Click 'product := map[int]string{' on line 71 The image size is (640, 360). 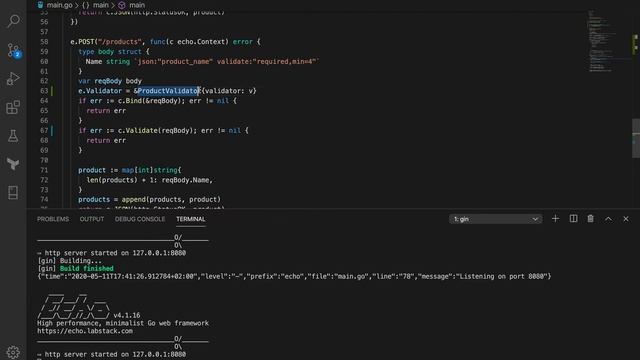pos(130,170)
